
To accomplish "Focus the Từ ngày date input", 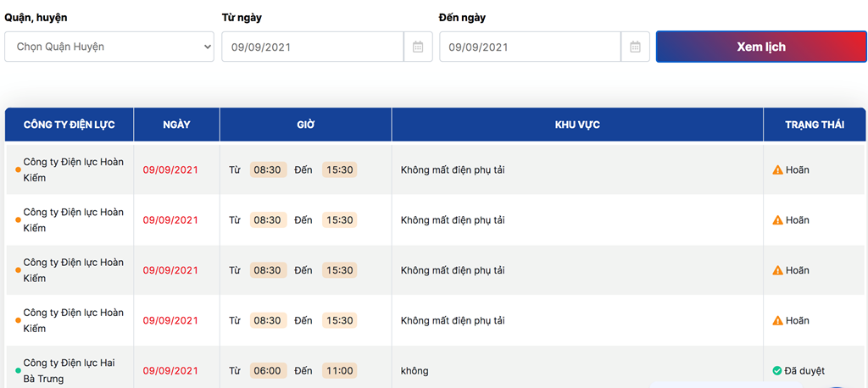I will coord(313,47).
